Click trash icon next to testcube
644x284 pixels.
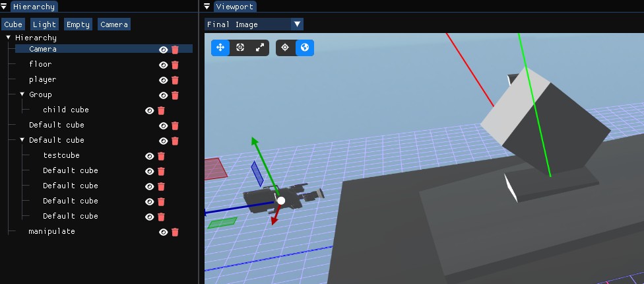161,156
